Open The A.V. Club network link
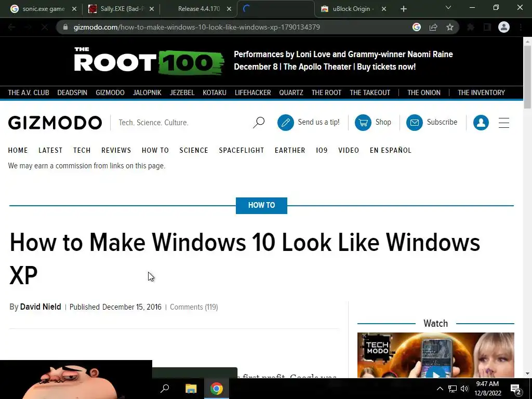532x399 pixels. (29, 92)
